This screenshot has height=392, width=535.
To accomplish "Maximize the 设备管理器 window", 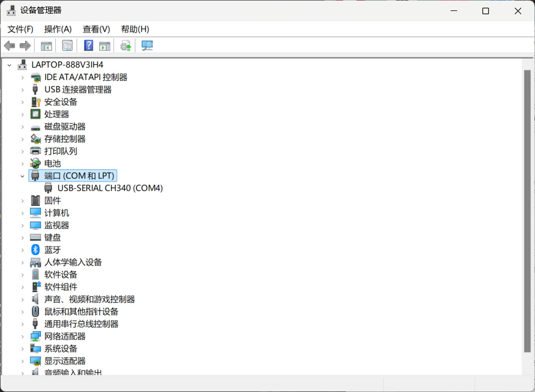I will click(486, 11).
